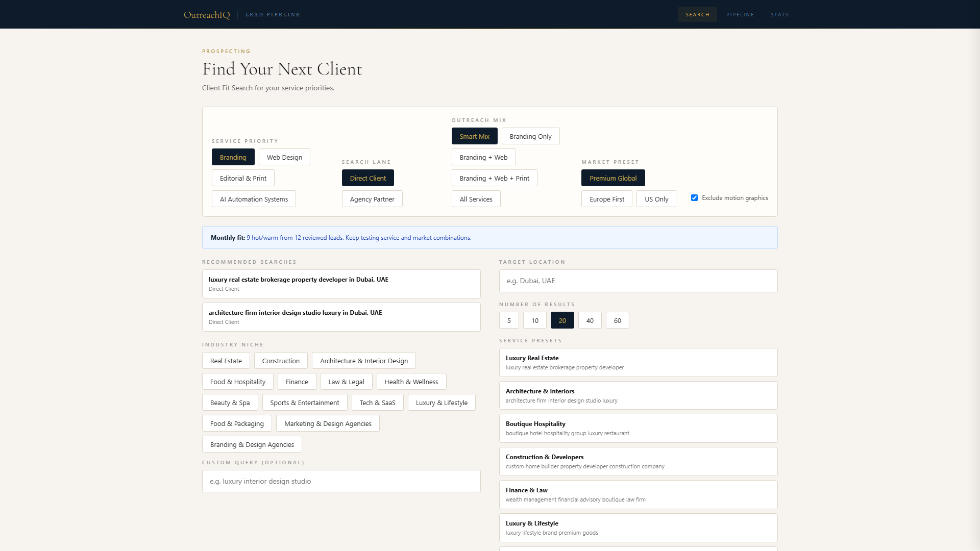Uncheck Exclude motion graphics checkbox
The height and width of the screenshot is (551, 980).
click(x=694, y=198)
